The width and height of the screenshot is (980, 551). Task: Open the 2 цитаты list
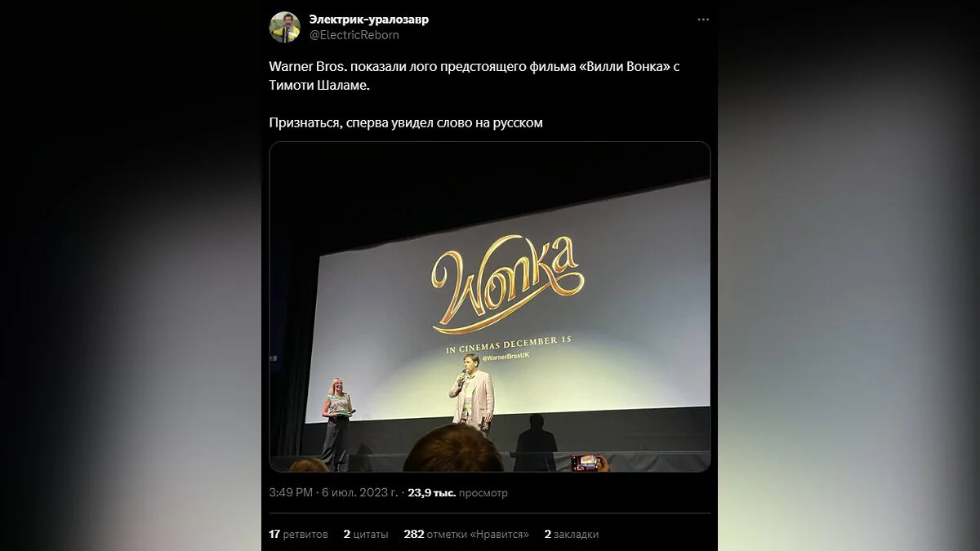pyautogui.click(x=366, y=534)
